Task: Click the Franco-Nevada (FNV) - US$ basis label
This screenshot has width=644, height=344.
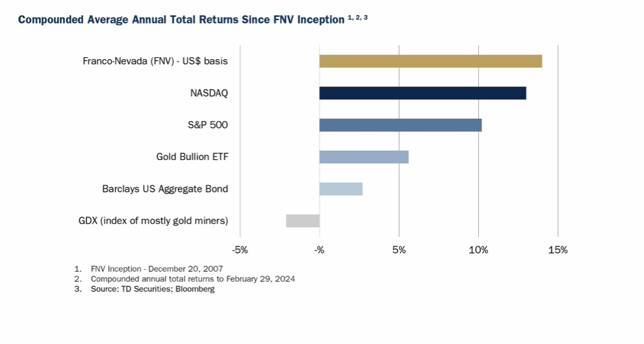Action: pyautogui.click(x=155, y=61)
